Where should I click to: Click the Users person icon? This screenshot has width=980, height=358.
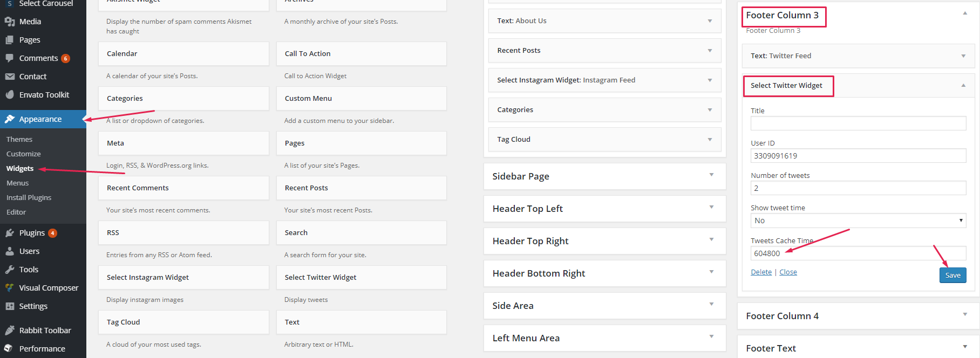click(10, 251)
